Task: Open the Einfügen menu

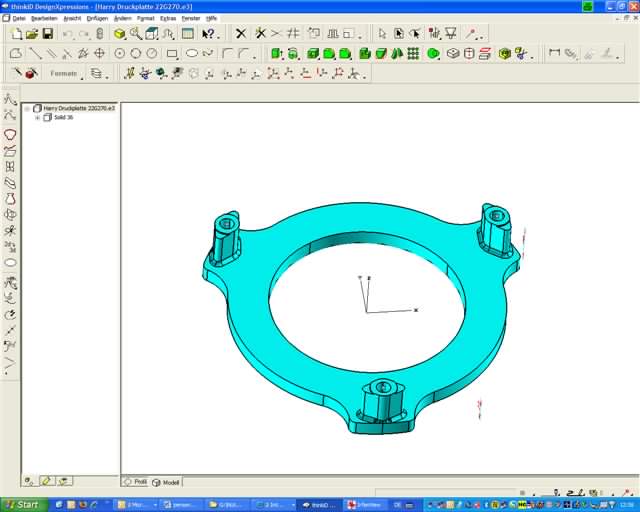Action: pyautogui.click(x=98, y=18)
